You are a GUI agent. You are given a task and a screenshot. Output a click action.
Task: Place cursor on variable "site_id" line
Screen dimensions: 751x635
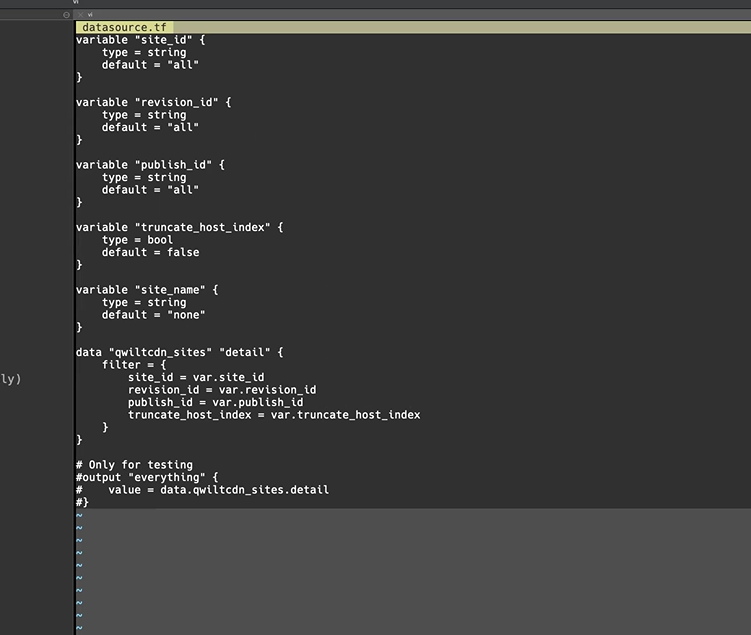[x=140, y=40]
